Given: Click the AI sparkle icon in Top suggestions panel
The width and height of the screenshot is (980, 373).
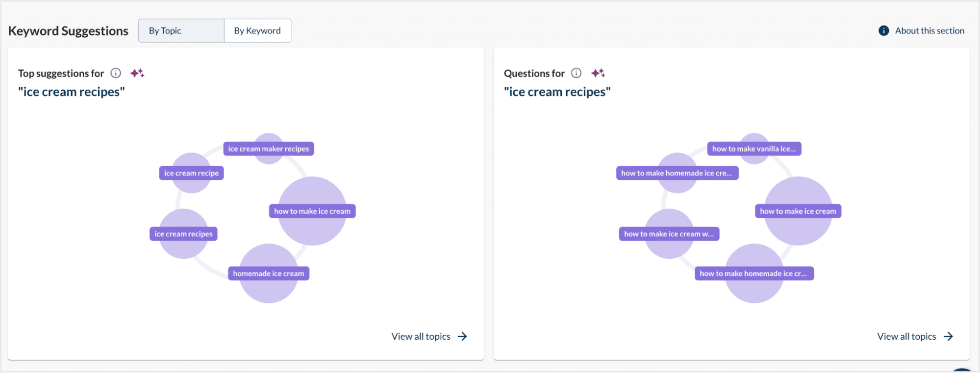Looking at the screenshot, I should pos(137,73).
